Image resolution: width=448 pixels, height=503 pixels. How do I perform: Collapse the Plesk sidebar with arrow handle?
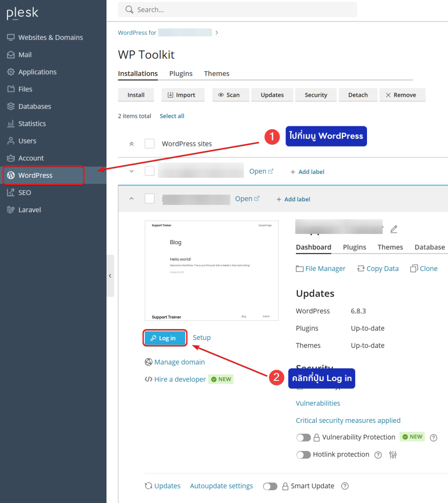tap(110, 276)
